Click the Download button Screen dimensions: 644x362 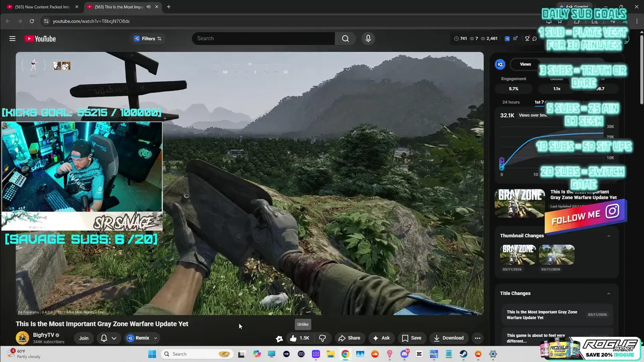448,338
